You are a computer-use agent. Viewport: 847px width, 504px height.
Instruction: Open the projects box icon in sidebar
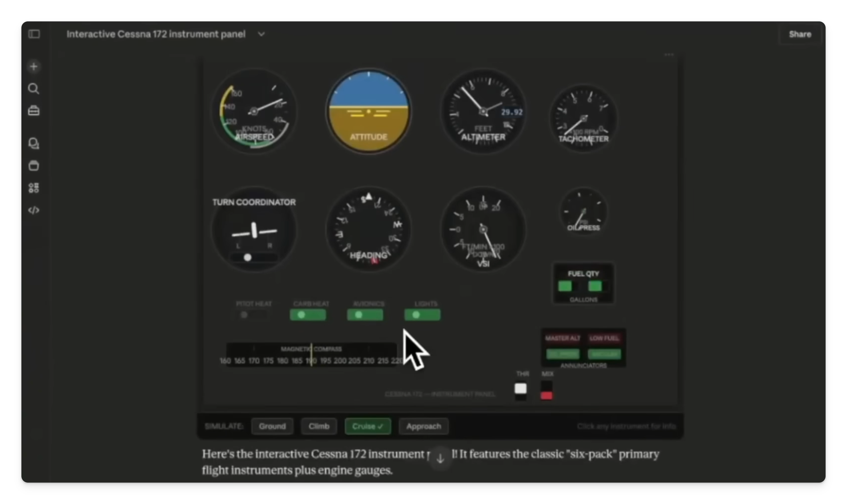tap(34, 166)
